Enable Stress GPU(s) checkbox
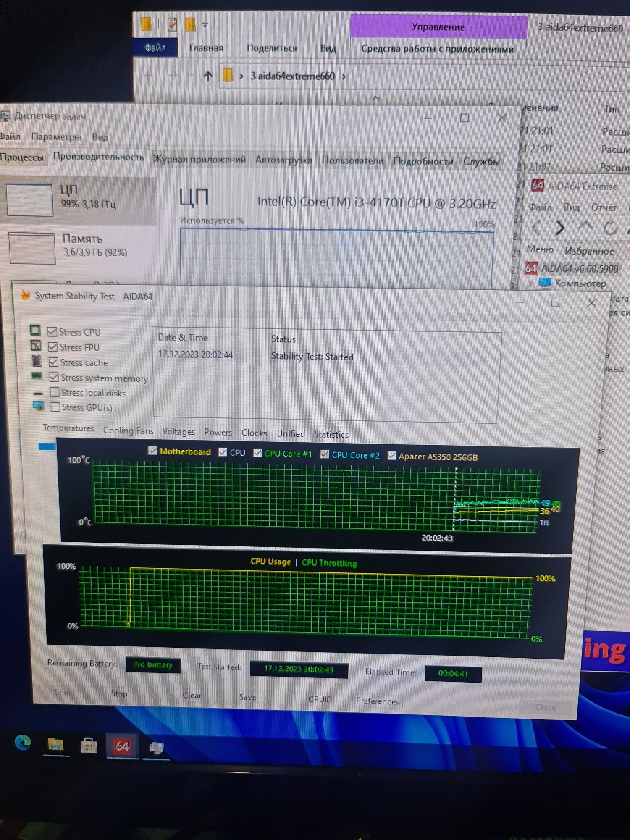This screenshot has height=840, width=630. point(55,407)
